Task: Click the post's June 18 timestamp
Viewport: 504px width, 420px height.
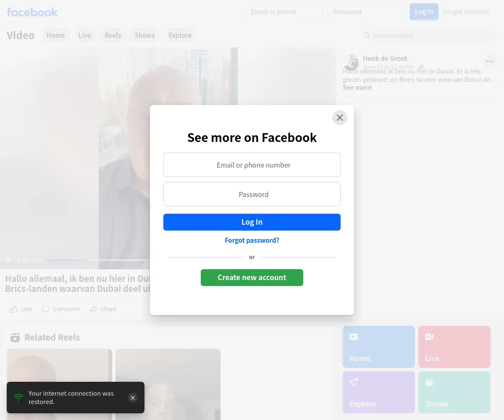Action: pyautogui.click(x=388, y=67)
